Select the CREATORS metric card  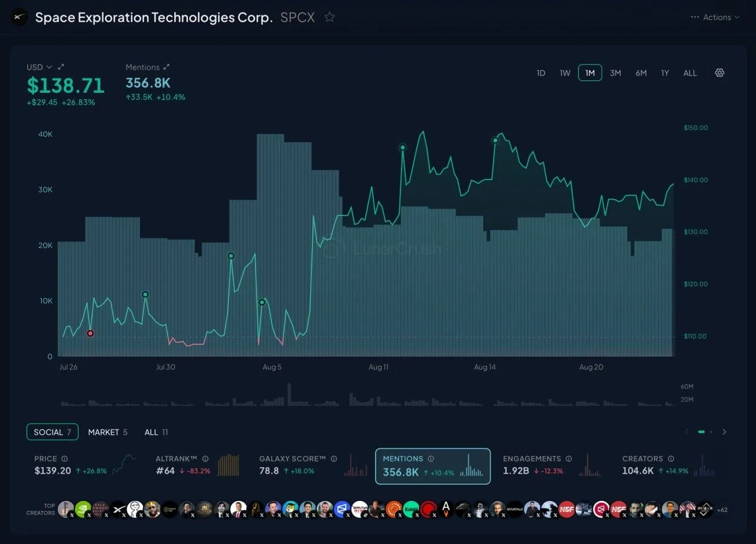[670, 465]
